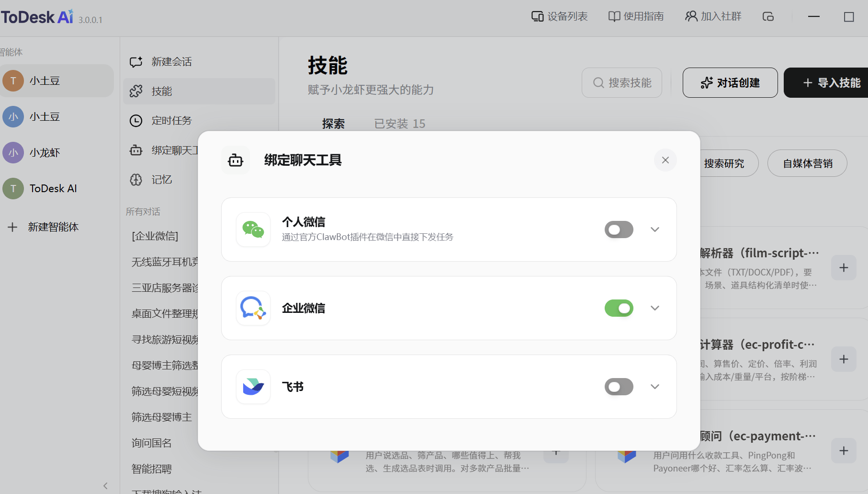Open the 三亚店服务器 conversation
Image resolution: width=868 pixels, height=494 pixels.
[x=165, y=287]
